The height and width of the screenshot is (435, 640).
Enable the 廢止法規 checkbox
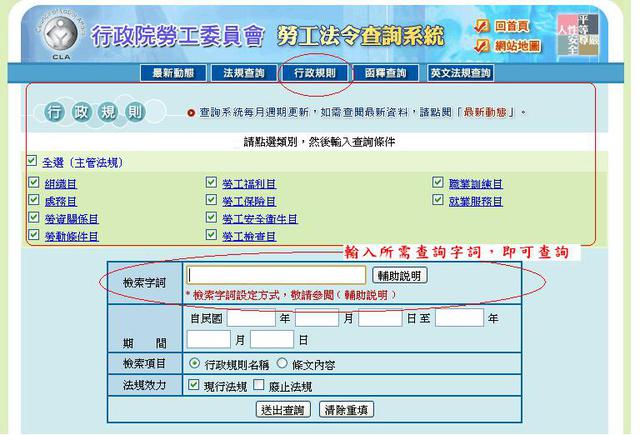(x=259, y=385)
